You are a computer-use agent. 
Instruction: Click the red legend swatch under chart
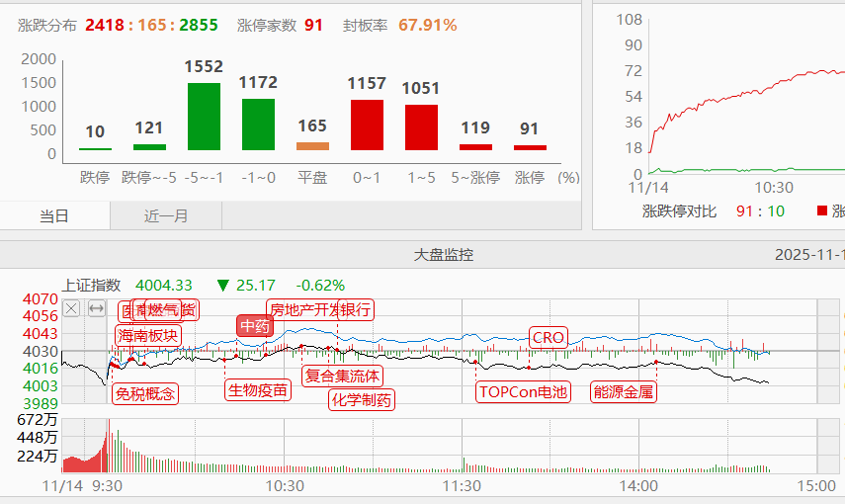(x=821, y=210)
